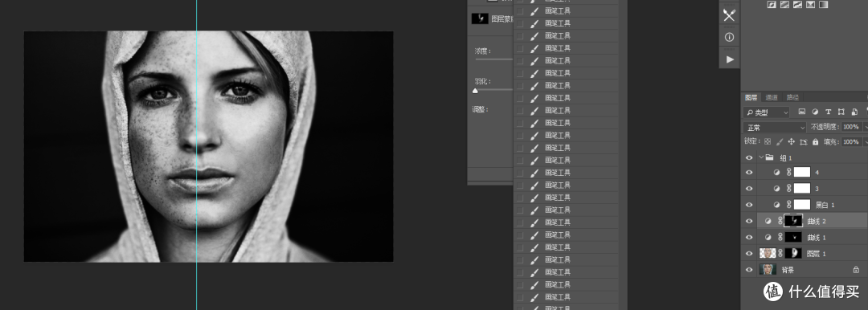Open the Info panel icon
The image size is (868, 310).
pyautogui.click(x=729, y=37)
